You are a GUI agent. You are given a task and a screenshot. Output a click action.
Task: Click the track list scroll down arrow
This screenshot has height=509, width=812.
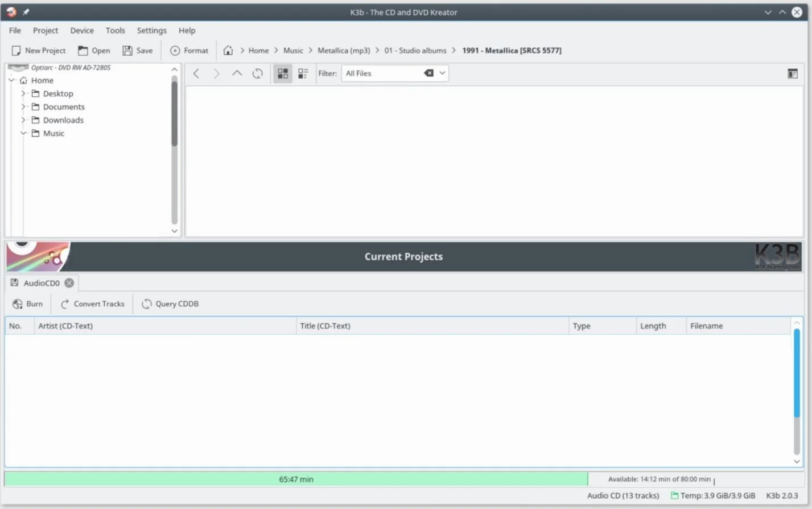coord(797,462)
